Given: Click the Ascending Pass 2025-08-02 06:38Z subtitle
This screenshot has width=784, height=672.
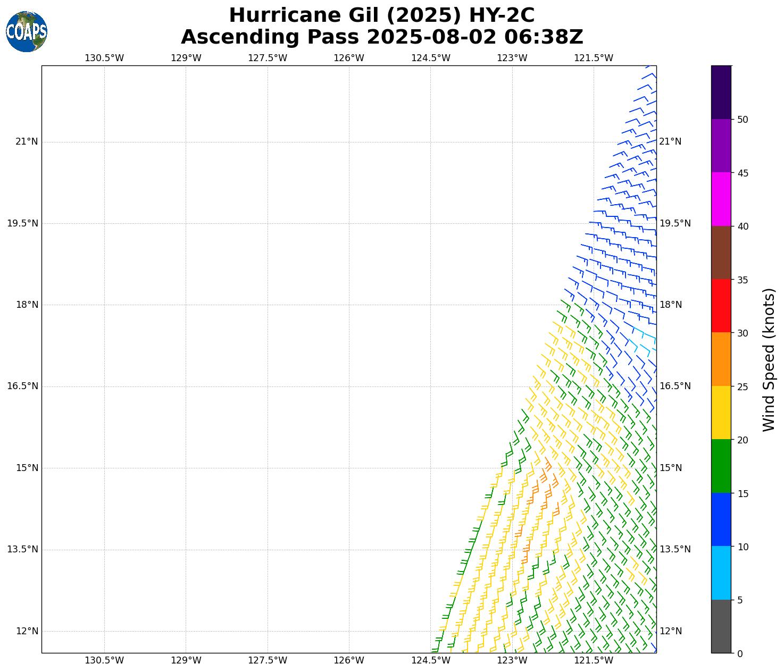Looking at the screenshot, I should [381, 37].
